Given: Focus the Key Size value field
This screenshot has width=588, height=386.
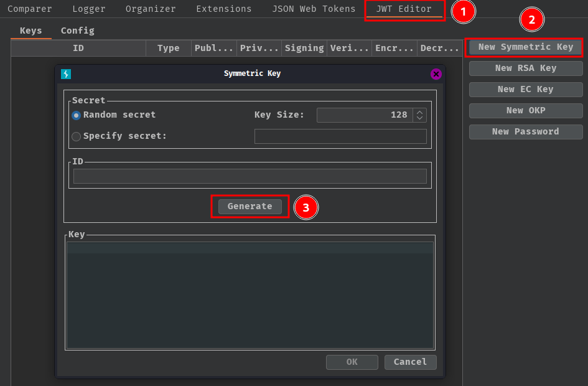Looking at the screenshot, I should (365, 115).
